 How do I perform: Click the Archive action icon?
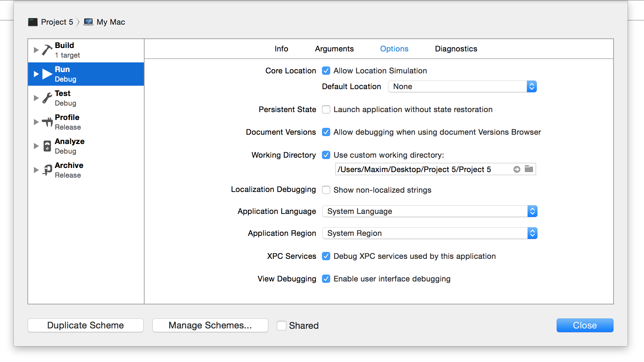coord(47,170)
